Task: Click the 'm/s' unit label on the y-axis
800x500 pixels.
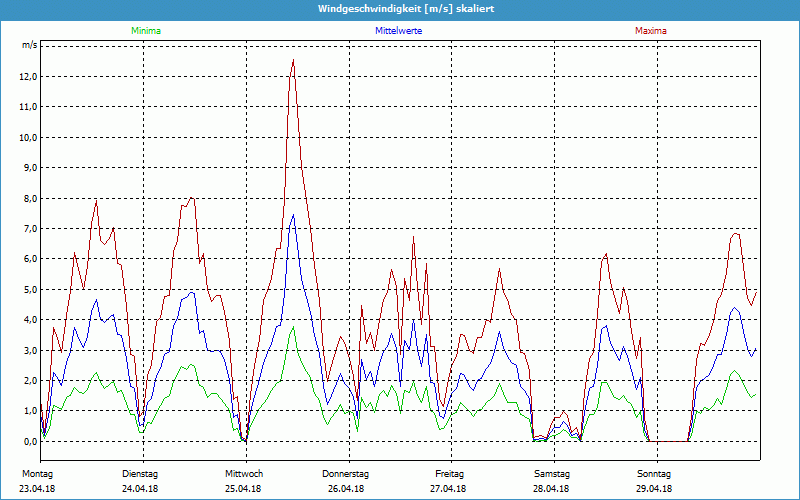Action: (29, 45)
